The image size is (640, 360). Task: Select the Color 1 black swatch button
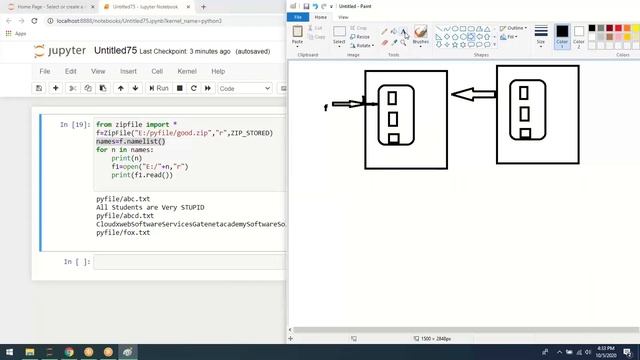(562, 36)
